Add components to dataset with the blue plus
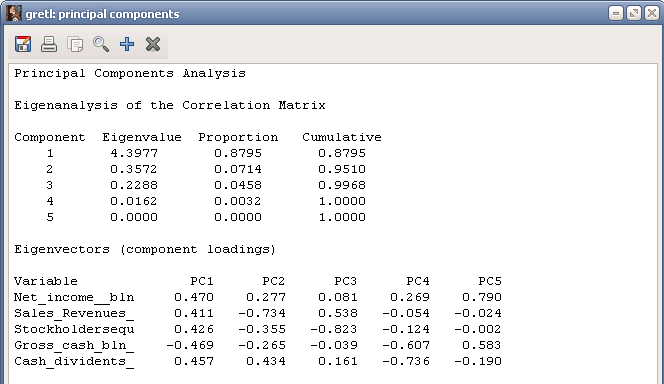Screen dimensions: 664x384 click(127, 44)
